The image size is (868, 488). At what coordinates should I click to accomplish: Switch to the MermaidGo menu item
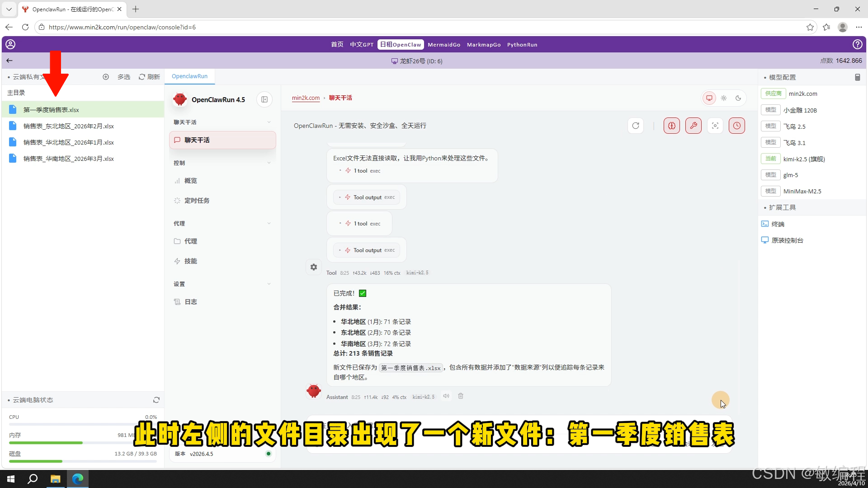(443, 44)
